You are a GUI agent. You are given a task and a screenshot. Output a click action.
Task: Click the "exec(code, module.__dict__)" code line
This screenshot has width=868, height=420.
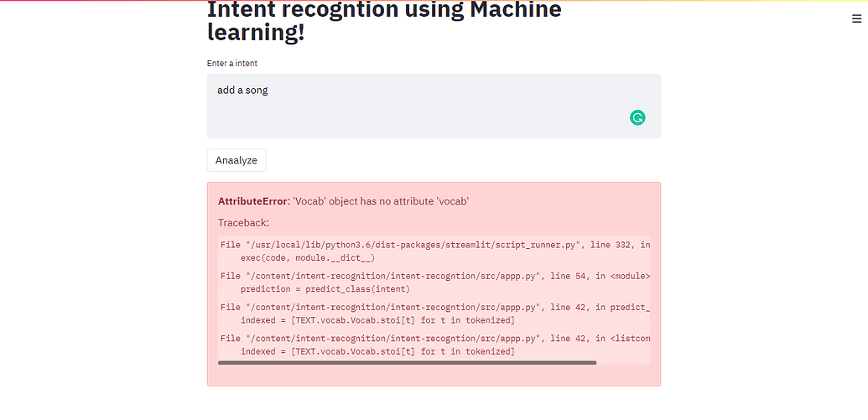point(308,258)
